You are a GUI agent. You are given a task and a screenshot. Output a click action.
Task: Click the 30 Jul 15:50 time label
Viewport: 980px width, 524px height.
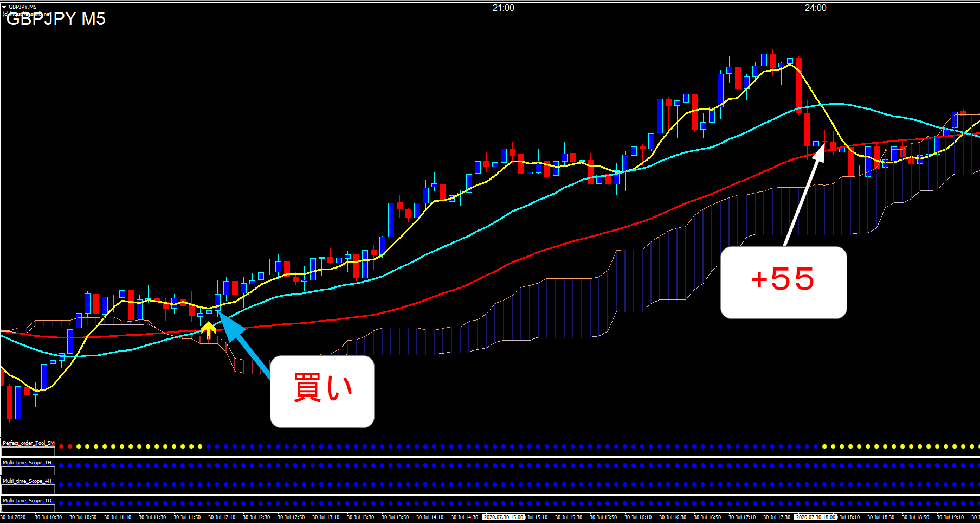click(603, 517)
